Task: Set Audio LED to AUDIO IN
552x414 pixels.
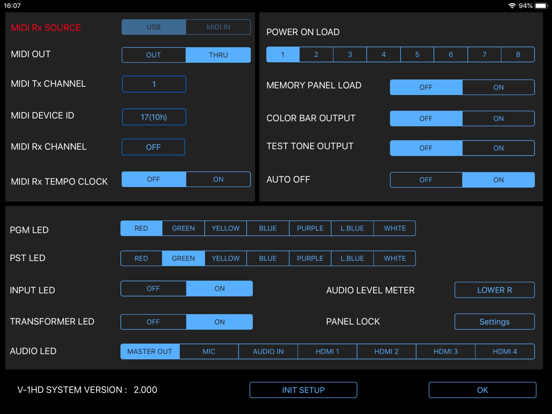Action: pos(268,351)
